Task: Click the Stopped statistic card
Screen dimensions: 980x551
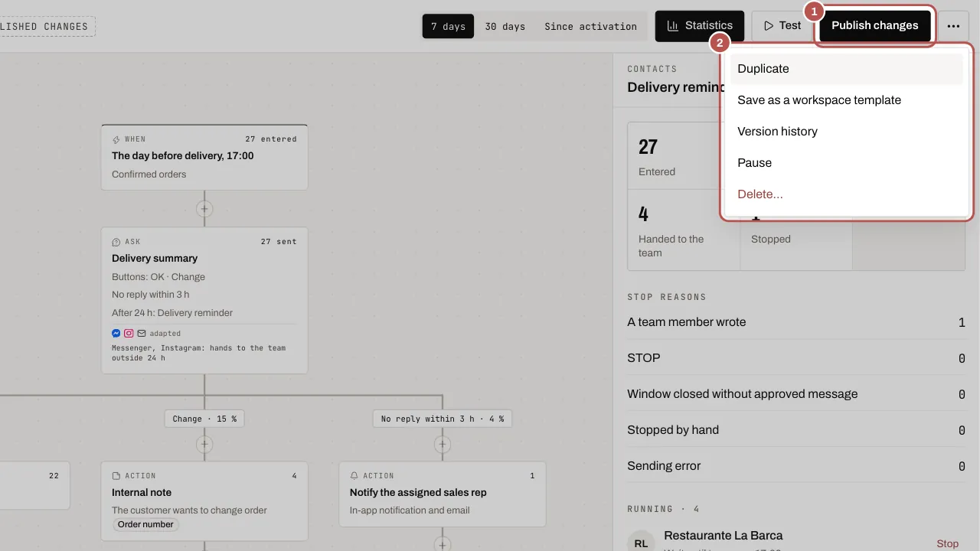Action: (x=796, y=230)
